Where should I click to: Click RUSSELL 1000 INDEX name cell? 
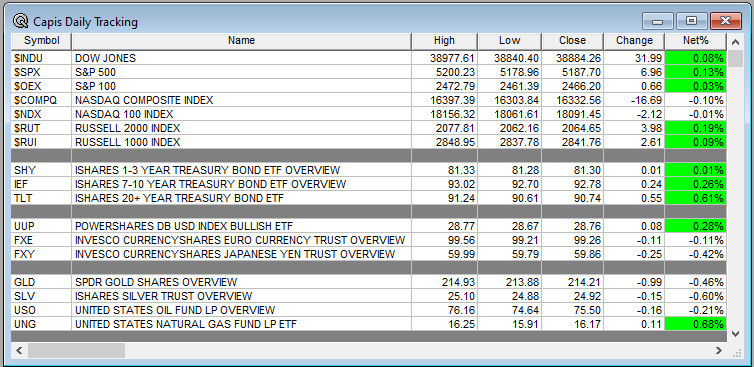[241, 142]
